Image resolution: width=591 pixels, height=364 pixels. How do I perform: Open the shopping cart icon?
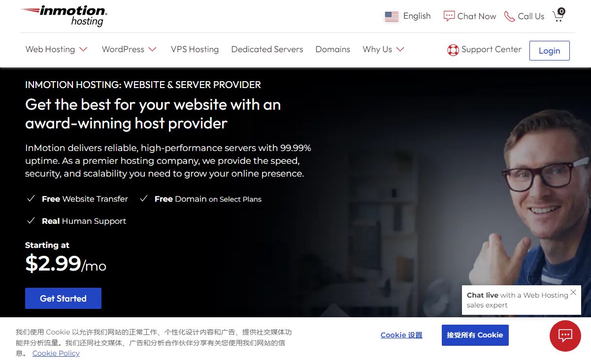point(558,15)
